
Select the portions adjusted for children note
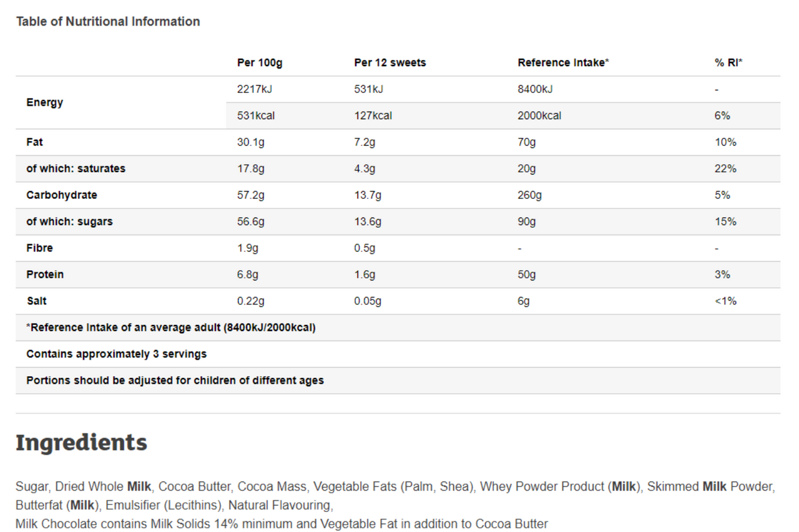point(175,380)
